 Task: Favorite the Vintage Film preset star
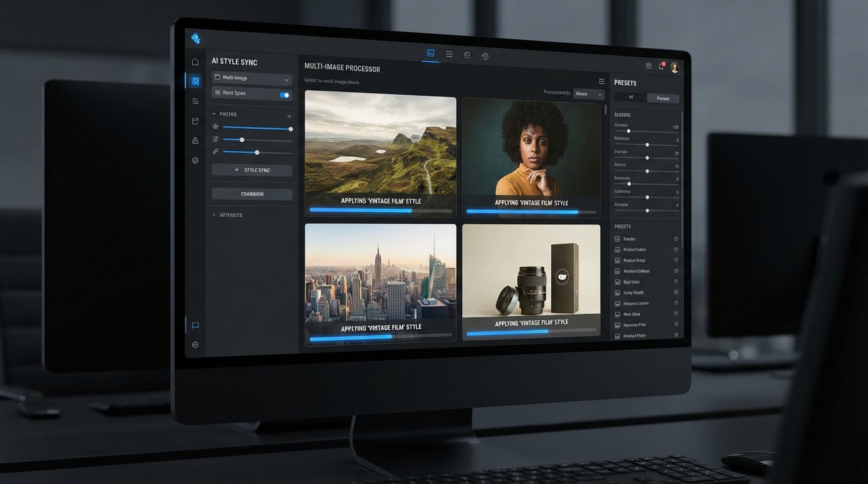676,325
